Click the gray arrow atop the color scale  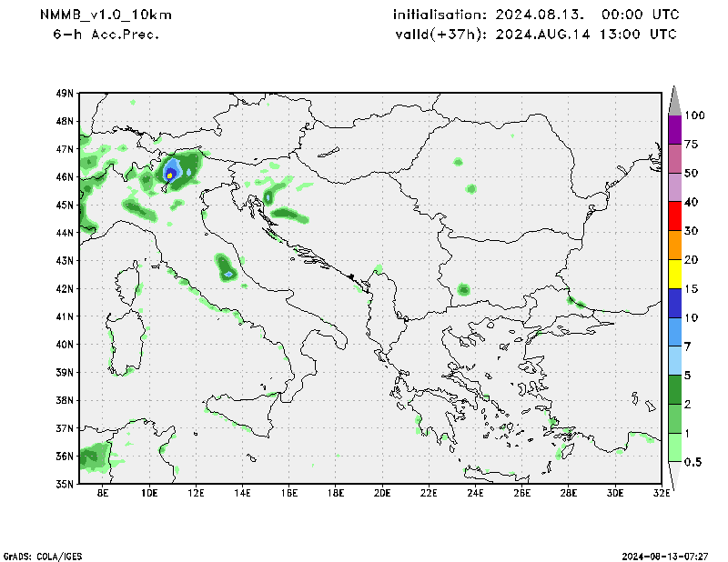[674, 99]
